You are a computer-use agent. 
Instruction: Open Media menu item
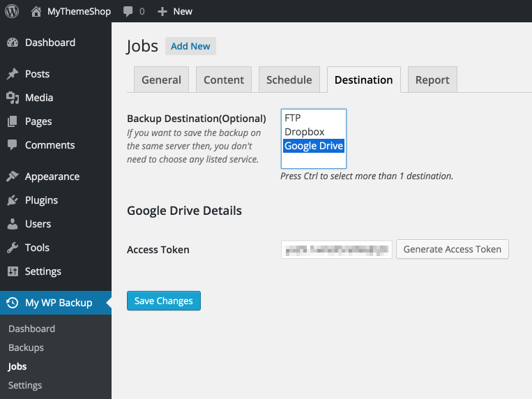point(39,98)
